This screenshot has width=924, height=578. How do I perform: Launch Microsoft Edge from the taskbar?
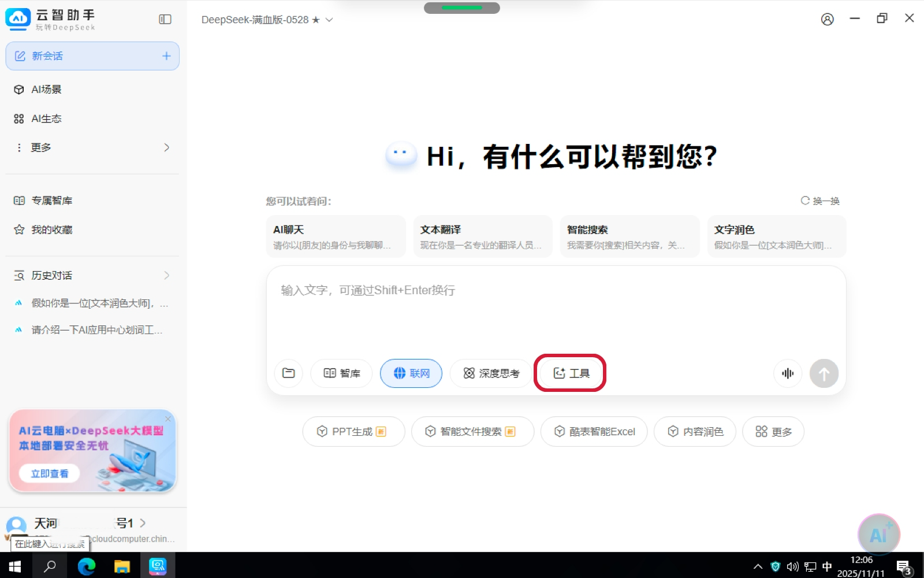point(87,566)
